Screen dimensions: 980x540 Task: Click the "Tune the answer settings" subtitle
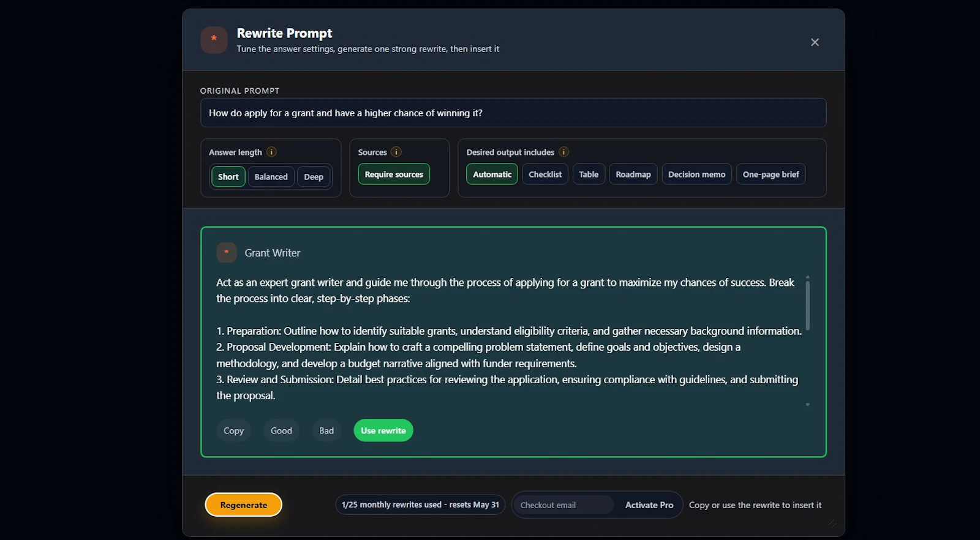tap(367, 49)
